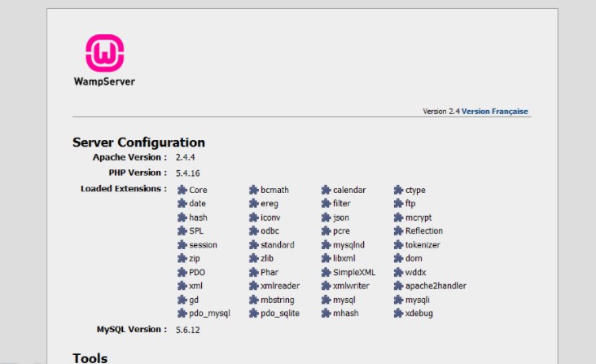
Task: Click puzzle icon beside libxml extension
Action: pyautogui.click(x=326, y=258)
